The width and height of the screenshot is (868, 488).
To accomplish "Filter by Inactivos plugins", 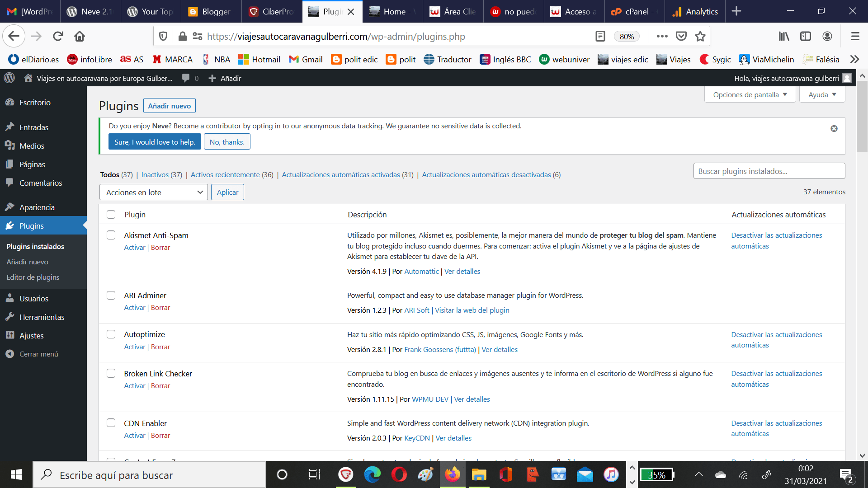I will tap(155, 175).
